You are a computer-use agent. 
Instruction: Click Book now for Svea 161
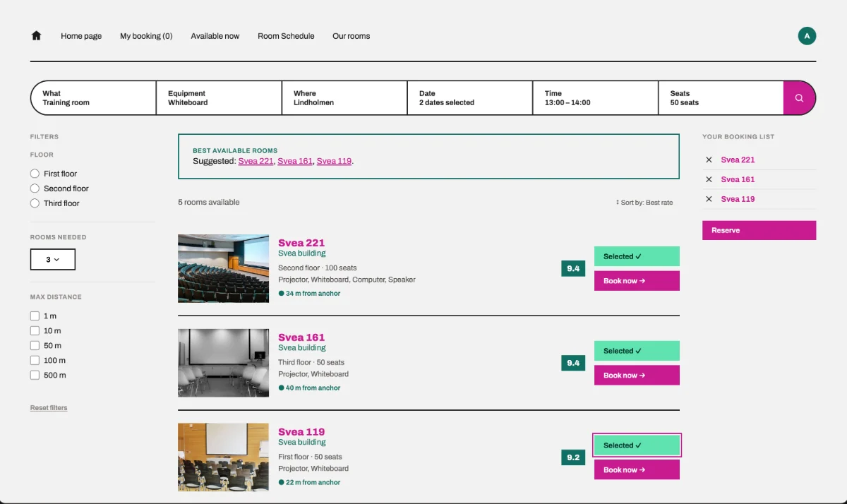tap(637, 376)
